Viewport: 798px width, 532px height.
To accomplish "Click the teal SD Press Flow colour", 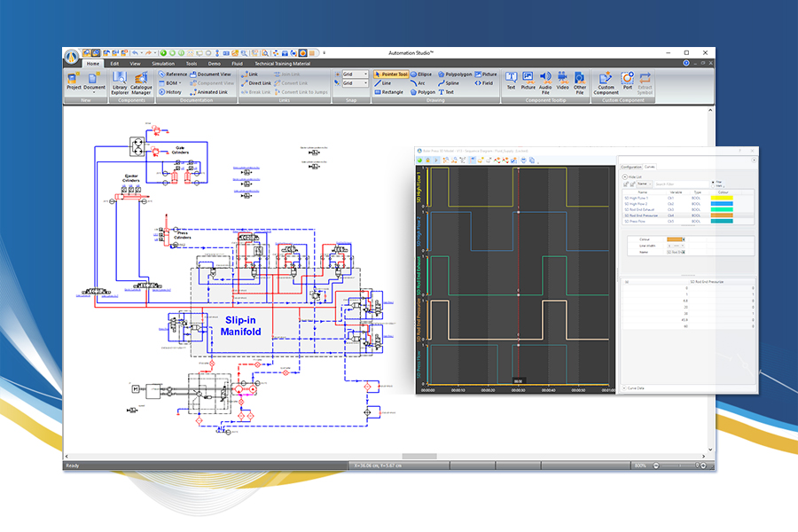I will [722, 221].
